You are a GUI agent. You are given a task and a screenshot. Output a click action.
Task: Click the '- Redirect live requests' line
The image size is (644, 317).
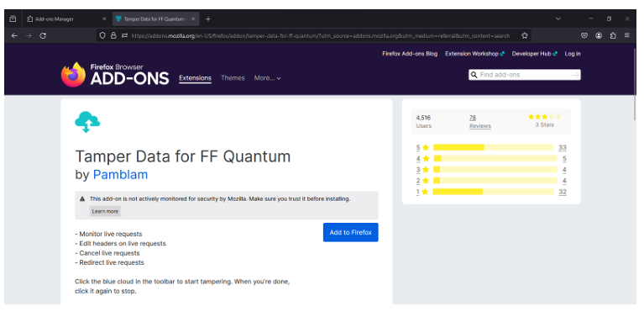tap(109, 262)
